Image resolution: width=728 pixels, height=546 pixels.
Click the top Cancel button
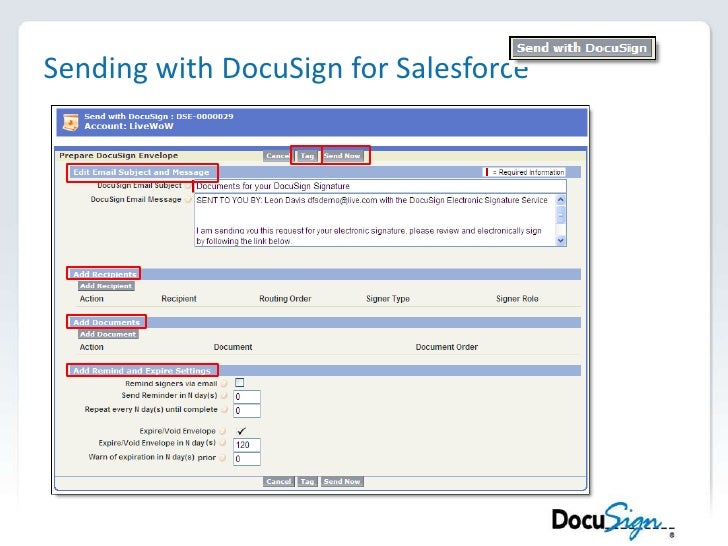(x=277, y=156)
